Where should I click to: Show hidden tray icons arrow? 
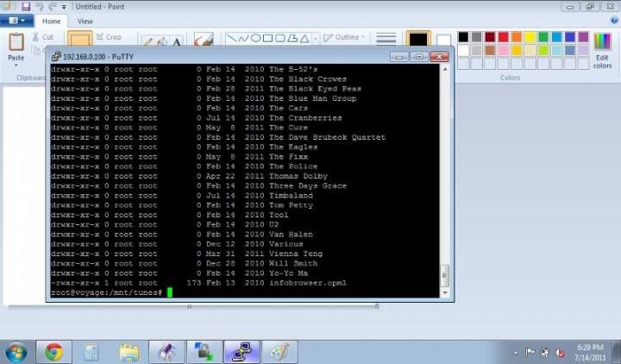(x=515, y=353)
